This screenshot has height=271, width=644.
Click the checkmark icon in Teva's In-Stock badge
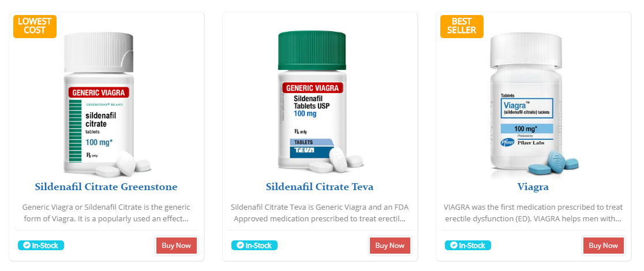tap(240, 246)
